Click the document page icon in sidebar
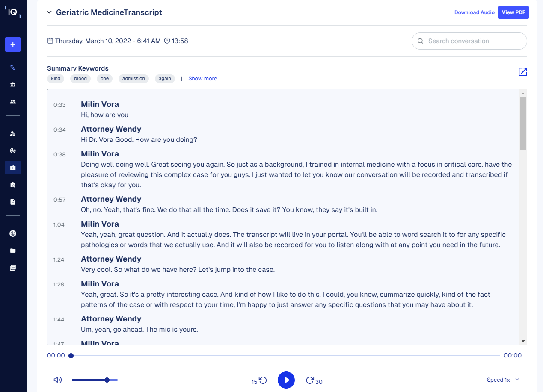This screenshot has width=543, height=392. [x=13, y=202]
